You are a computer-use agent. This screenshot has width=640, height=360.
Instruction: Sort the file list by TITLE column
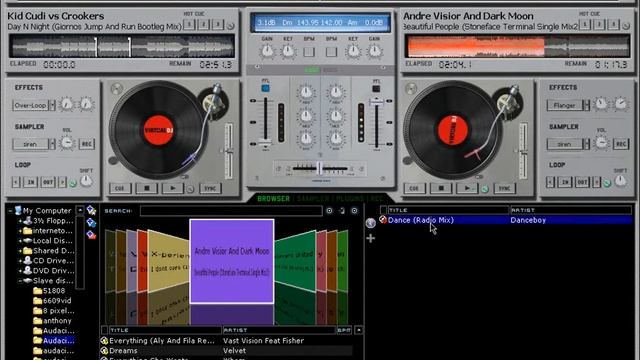click(165, 330)
